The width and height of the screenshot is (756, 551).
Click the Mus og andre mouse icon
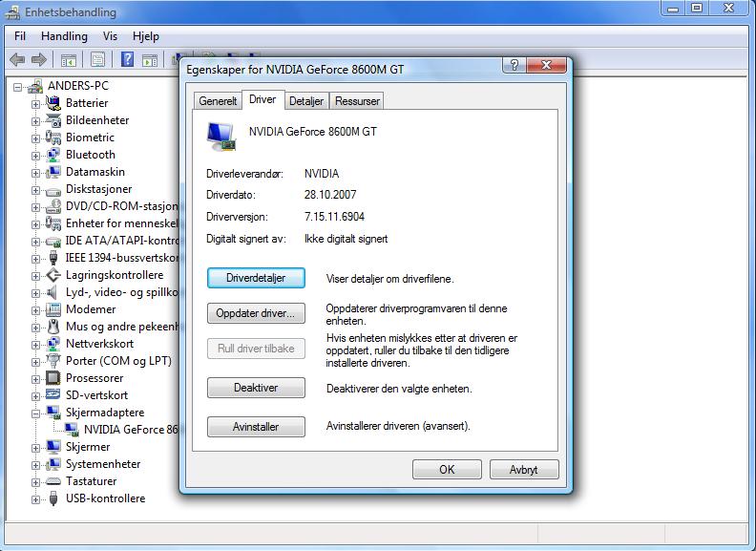(x=53, y=327)
